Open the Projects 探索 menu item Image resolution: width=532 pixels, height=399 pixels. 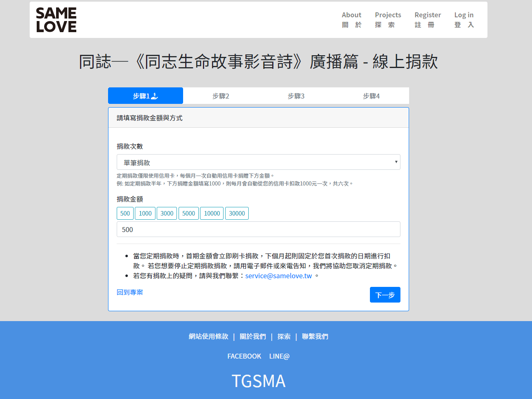pyautogui.click(x=388, y=19)
